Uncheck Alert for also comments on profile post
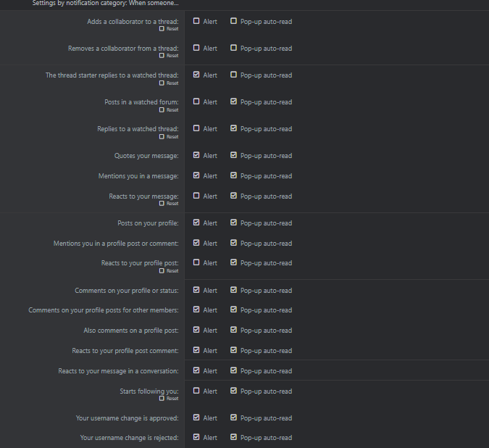The width and height of the screenshot is (489, 448). pyautogui.click(x=196, y=330)
